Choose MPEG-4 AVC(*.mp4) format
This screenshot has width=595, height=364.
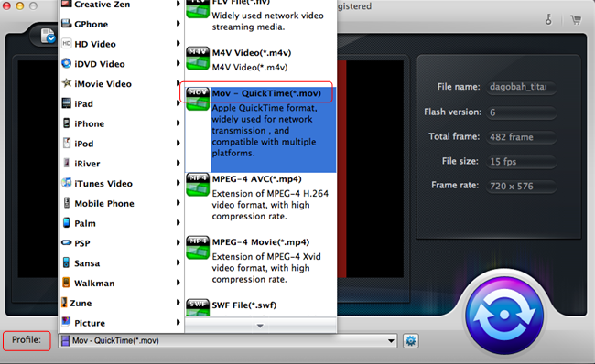[256, 179]
